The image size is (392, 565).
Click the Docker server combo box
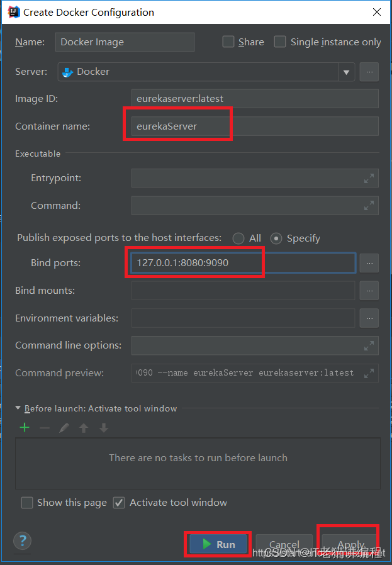[x=206, y=72]
